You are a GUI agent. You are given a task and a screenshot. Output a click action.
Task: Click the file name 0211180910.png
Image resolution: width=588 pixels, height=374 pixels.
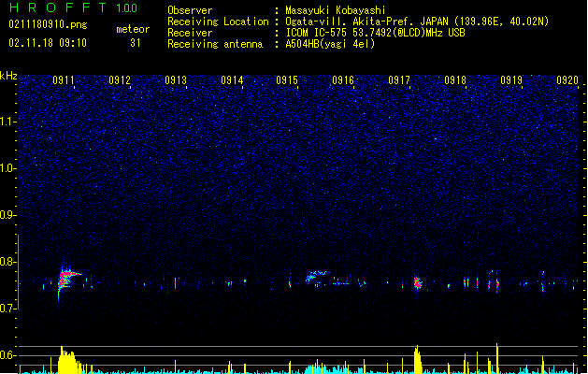(48, 24)
